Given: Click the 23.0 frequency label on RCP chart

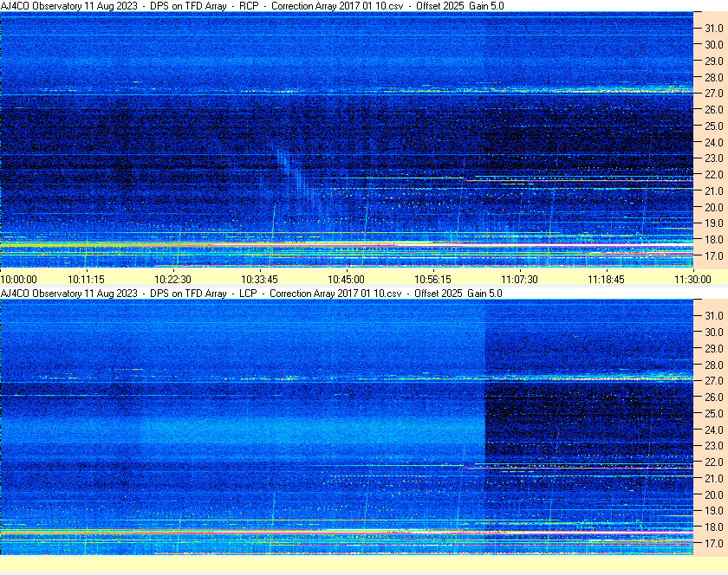Looking at the screenshot, I should 714,158.
